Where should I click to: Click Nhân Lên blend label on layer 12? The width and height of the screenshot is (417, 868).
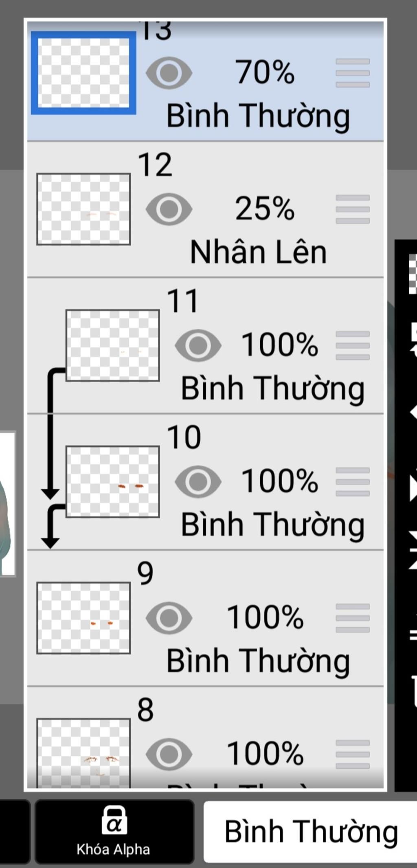pyautogui.click(x=259, y=252)
